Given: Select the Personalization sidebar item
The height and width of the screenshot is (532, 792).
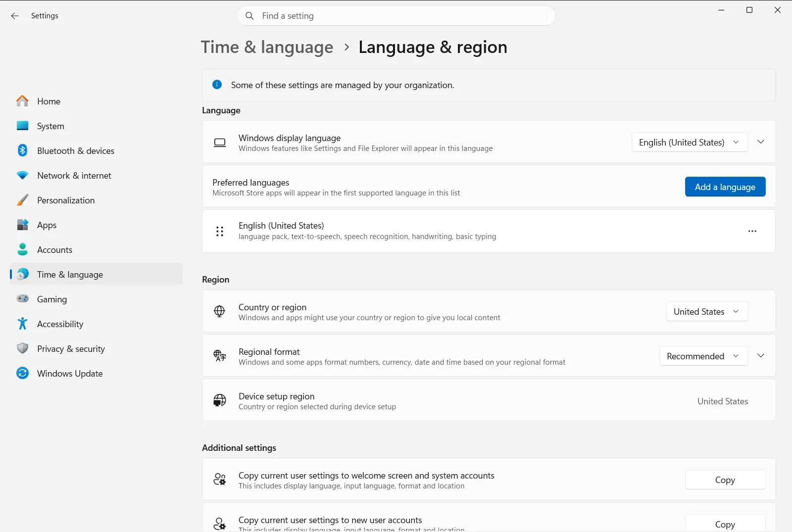Looking at the screenshot, I should (x=97, y=200).
